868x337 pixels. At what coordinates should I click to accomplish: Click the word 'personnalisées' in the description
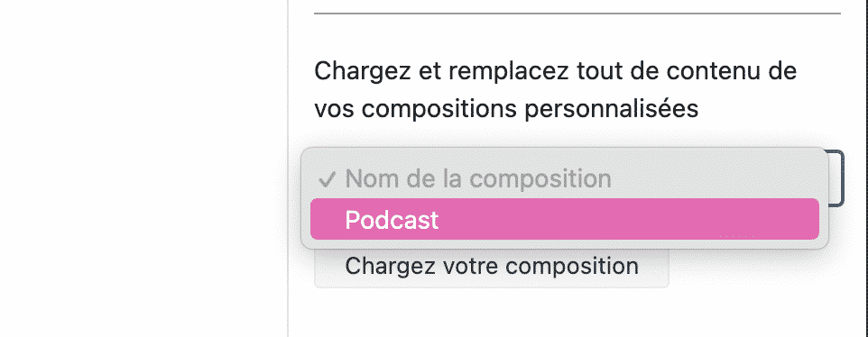[611, 109]
